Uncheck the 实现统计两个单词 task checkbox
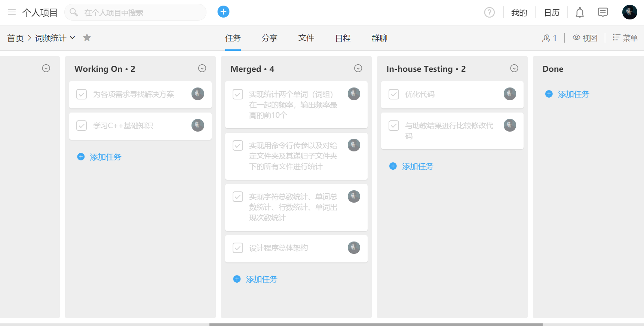Viewport: 644px width, 326px height. coord(238,94)
